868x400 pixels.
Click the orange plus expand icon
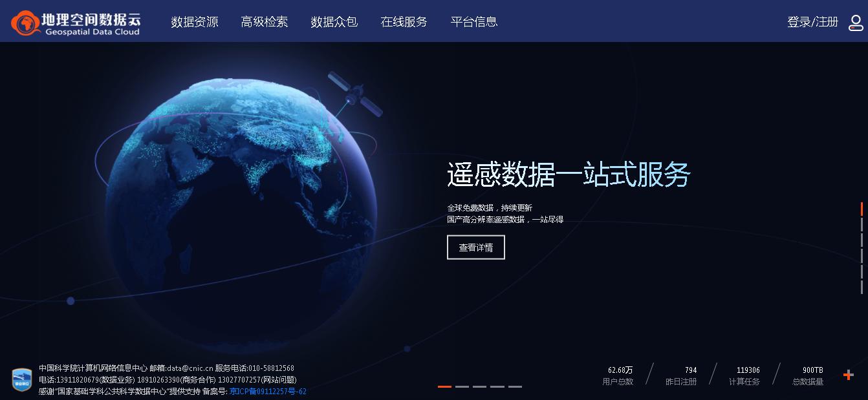pyautogui.click(x=848, y=374)
